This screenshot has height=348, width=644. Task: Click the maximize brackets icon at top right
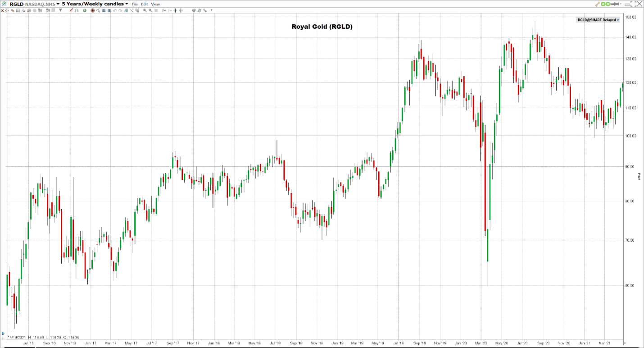633,4
